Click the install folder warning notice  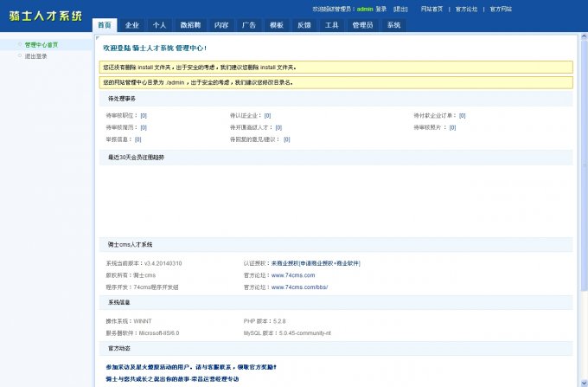[336, 68]
